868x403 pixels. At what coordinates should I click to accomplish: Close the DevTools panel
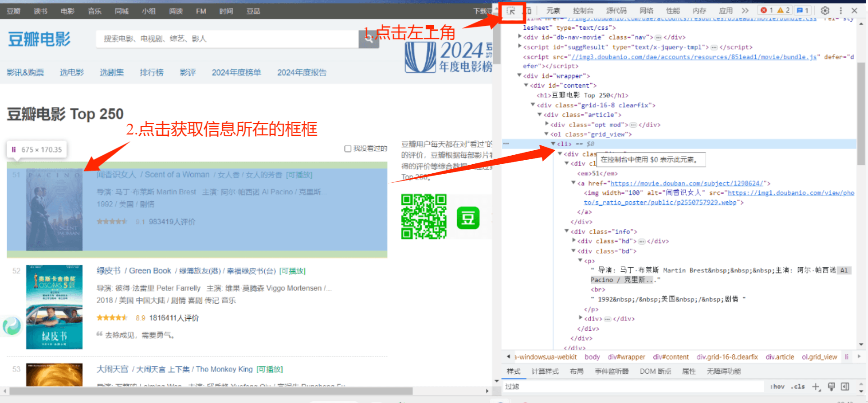[854, 10]
